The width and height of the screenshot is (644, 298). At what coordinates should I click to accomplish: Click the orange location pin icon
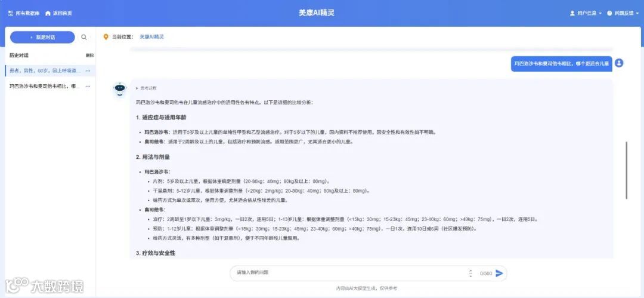(106, 36)
